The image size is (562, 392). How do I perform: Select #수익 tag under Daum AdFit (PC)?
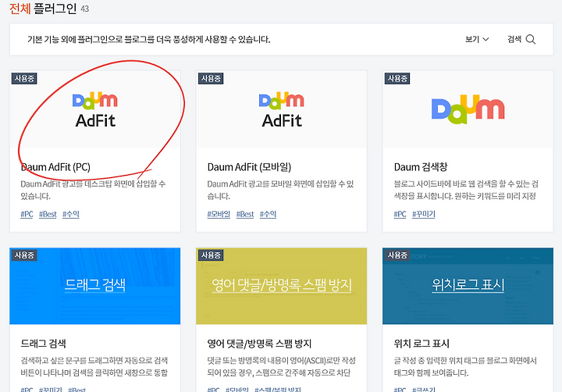click(70, 214)
